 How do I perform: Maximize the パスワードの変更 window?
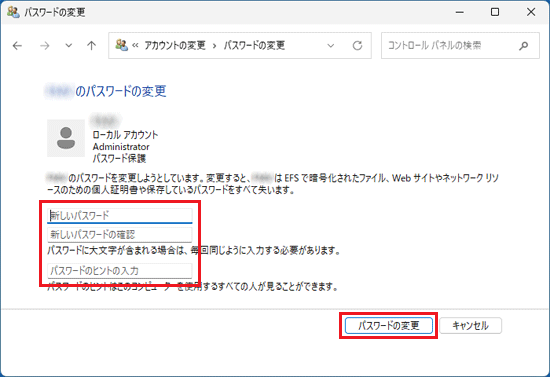point(495,12)
